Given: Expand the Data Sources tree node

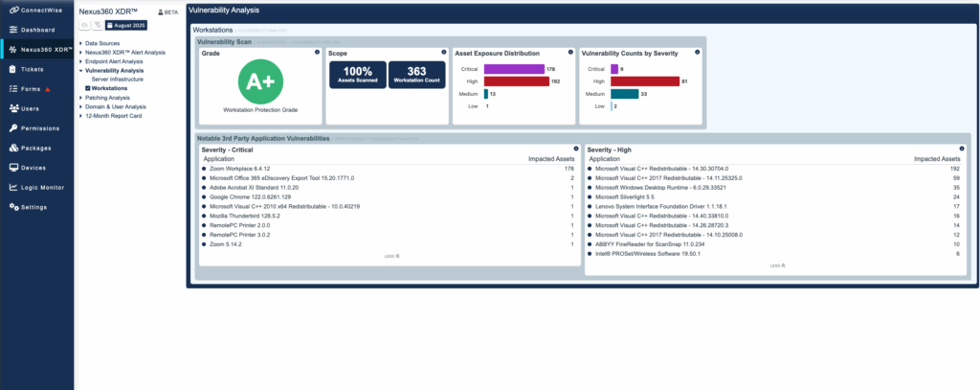Looking at the screenshot, I should click(x=81, y=43).
